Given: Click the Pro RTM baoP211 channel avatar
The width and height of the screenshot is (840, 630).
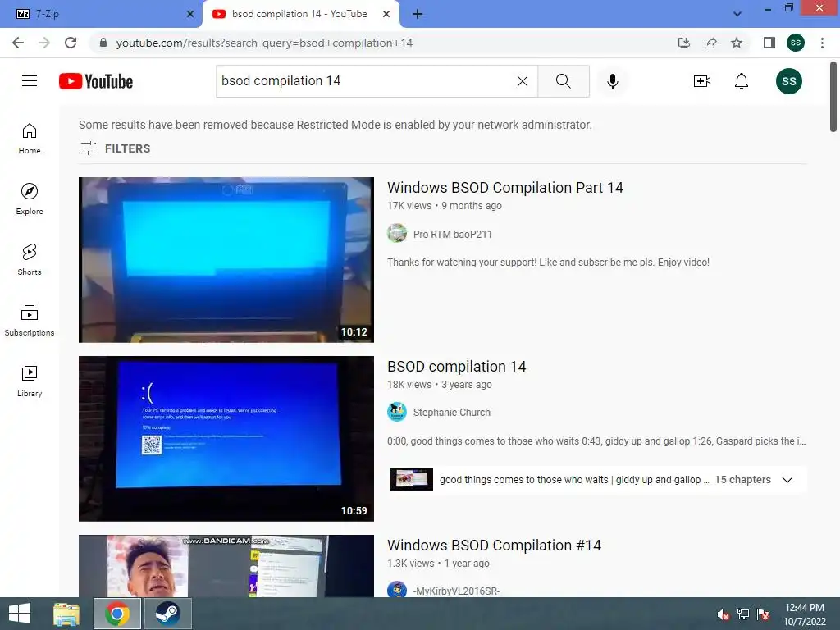Looking at the screenshot, I should point(397,234).
